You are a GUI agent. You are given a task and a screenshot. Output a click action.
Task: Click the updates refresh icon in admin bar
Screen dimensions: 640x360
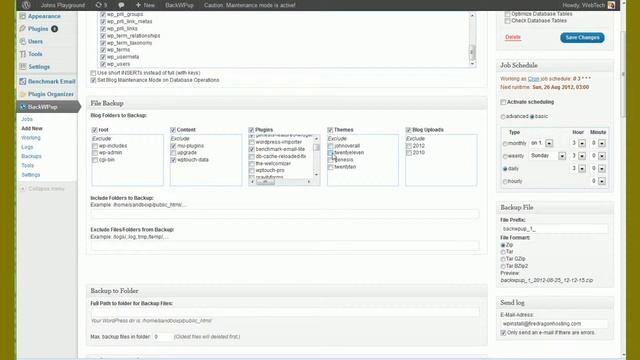pos(98,5)
